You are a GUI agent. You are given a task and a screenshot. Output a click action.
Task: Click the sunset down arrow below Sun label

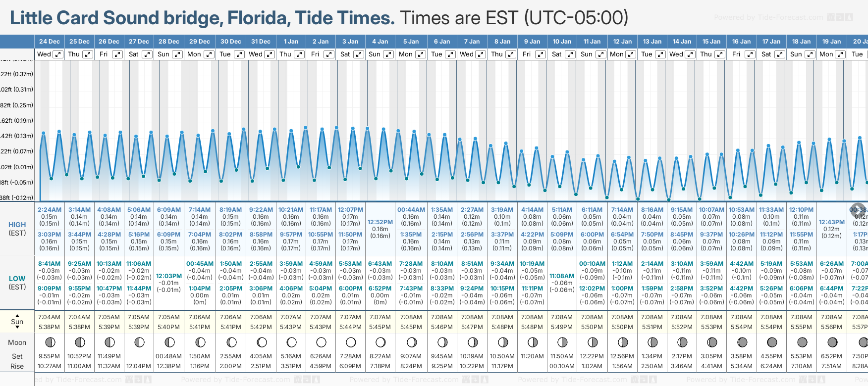[x=17, y=328]
